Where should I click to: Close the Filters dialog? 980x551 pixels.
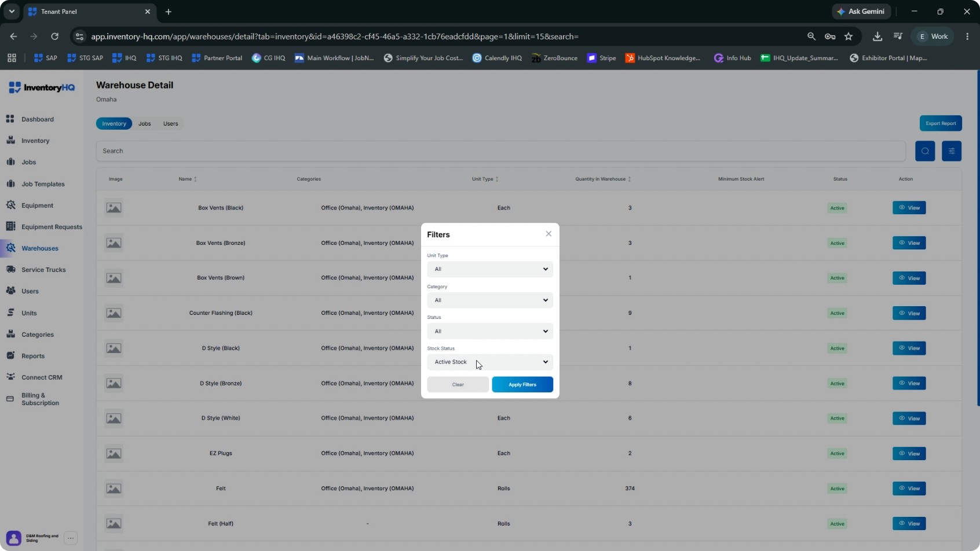(x=548, y=234)
